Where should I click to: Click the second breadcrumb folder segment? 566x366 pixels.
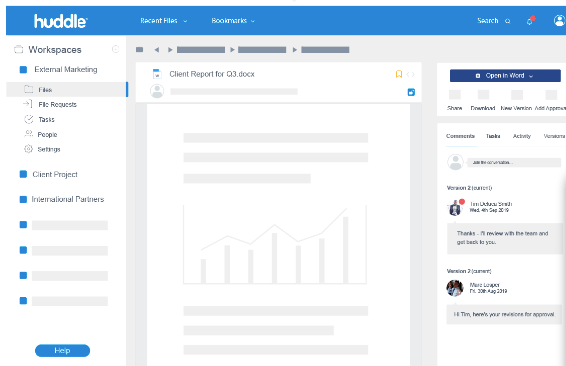pyautogui.click(x=262, y=50)
